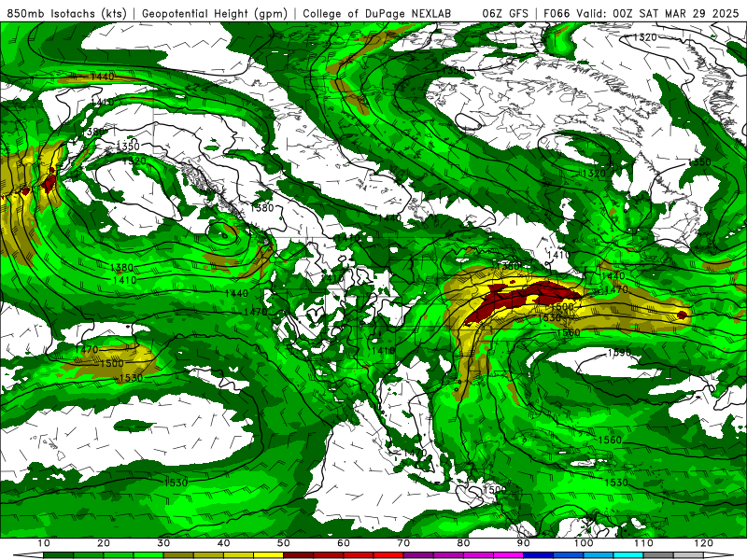Click the "Geopotential Height (gpm)" header label
The image size is (747, 560).
pyautogui.click(x=215, y=13)
